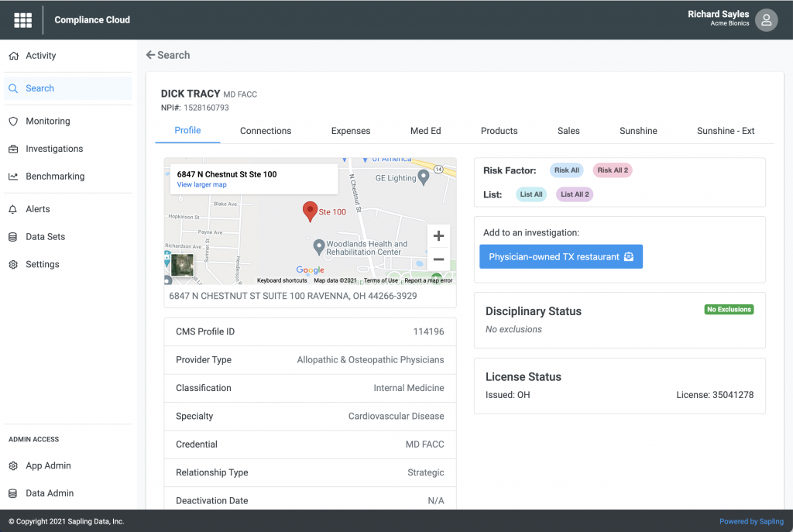Click Richard Sayles profile avatar icon
793x532 pixels.
pos(766,19)
